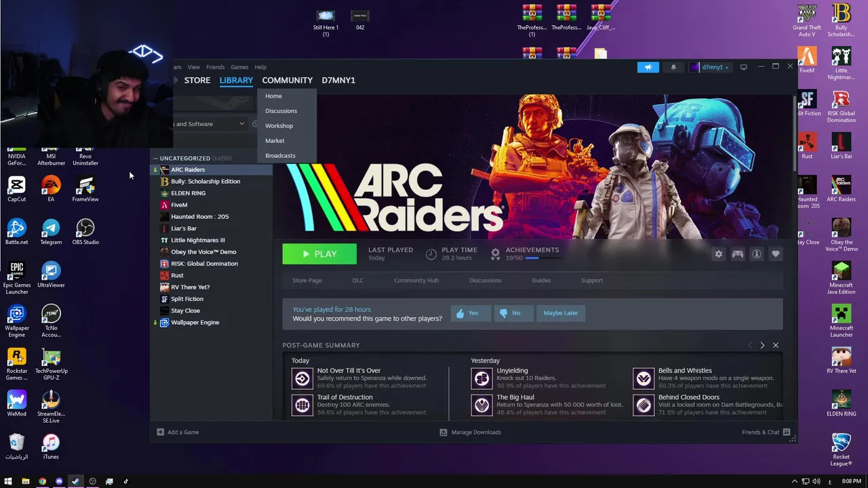Add ARC Raiders to favorites heart
This screenshot has width=868, height=488.
[x=776, y=254]
